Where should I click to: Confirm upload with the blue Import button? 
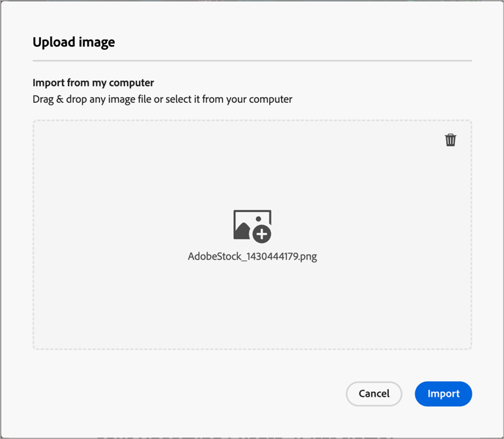443,394
